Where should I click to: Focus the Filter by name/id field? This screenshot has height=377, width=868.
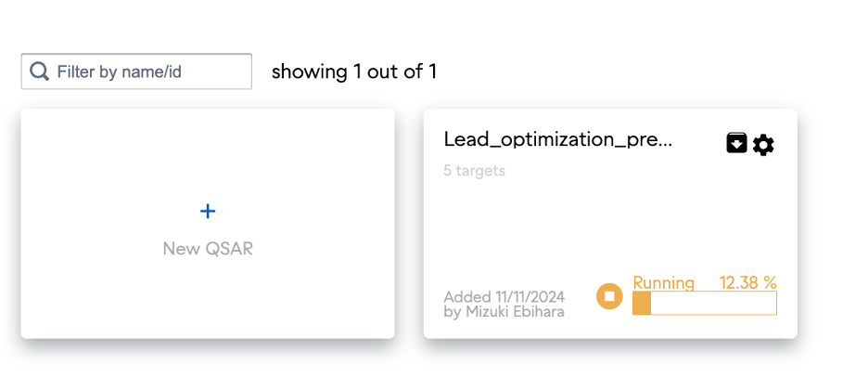click(148, 71)
